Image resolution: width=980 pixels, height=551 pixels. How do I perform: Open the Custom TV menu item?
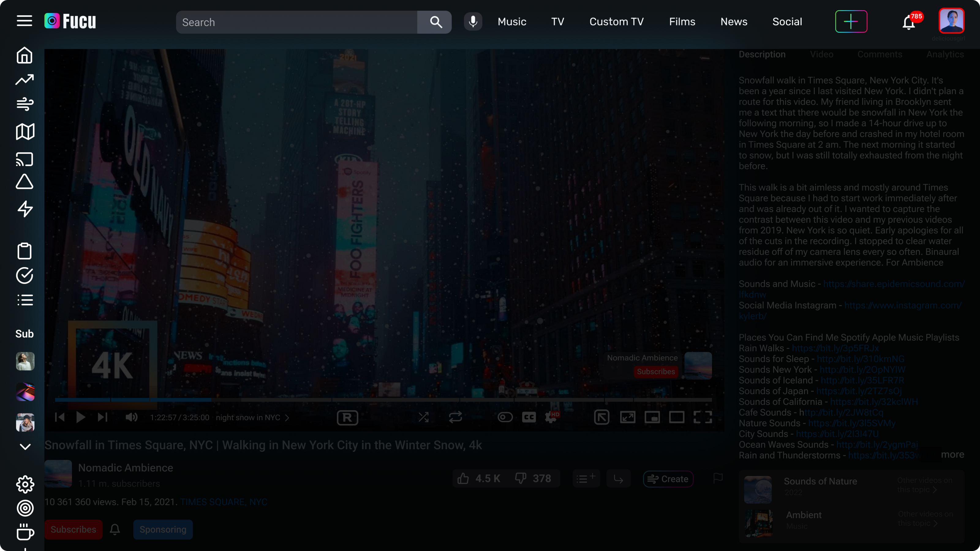pyautogui.click(x=616, y=22)
